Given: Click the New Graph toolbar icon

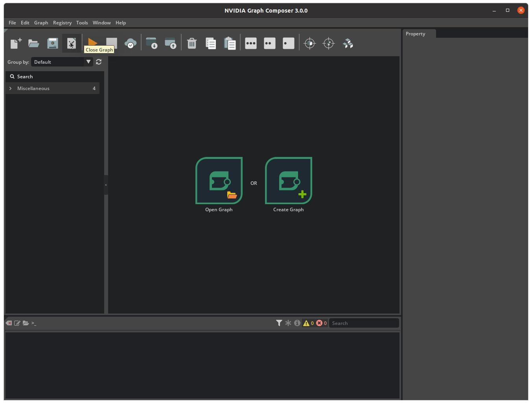Looking at the screenshot, I should click(x=16, y=43).
